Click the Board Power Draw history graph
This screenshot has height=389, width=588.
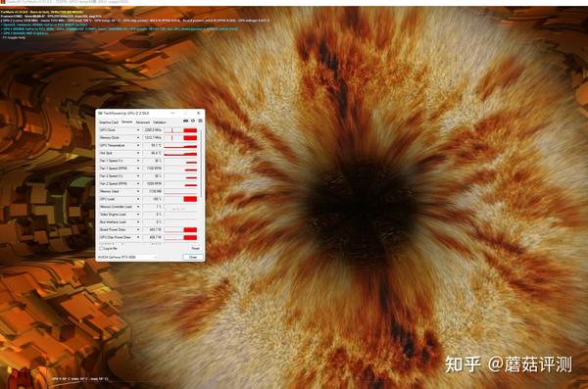[x=180, y=229]
